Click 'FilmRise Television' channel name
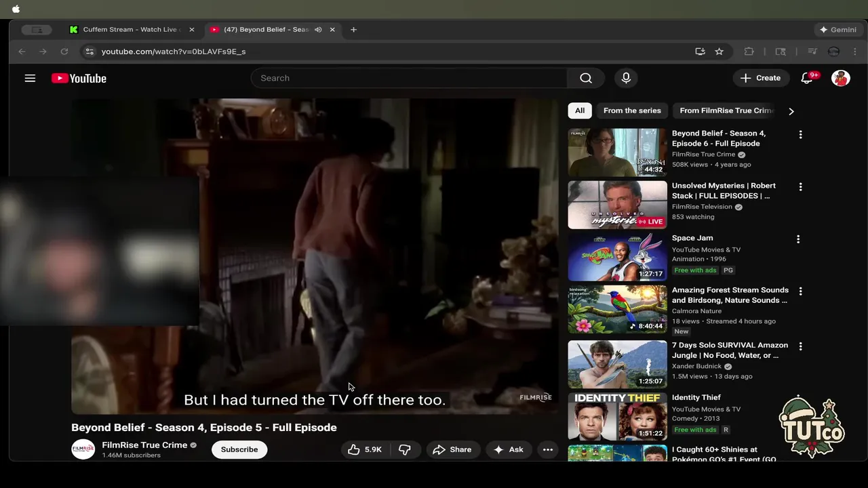The height and width of the screenshot is (488, 868). coord(702,207)
